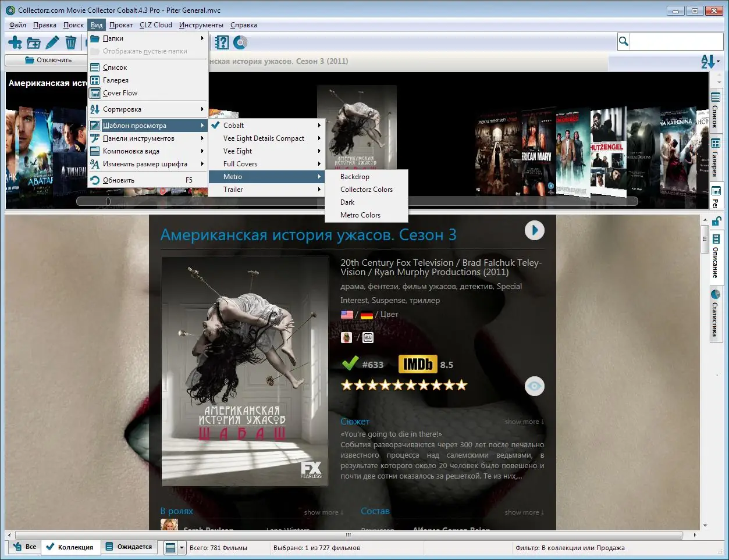Expand the Vee Eight Details Compact submenu

pos(266,138)
